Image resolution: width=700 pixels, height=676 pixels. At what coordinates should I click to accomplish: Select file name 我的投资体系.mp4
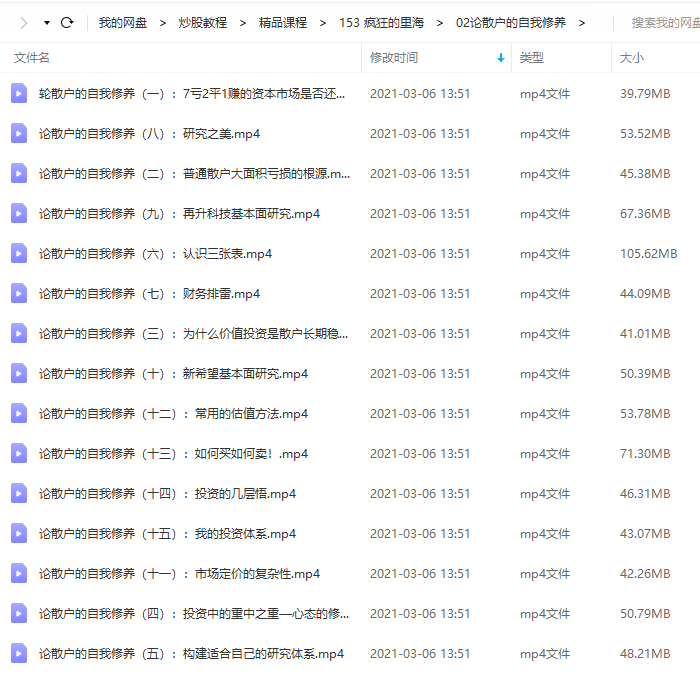point(167,534)
